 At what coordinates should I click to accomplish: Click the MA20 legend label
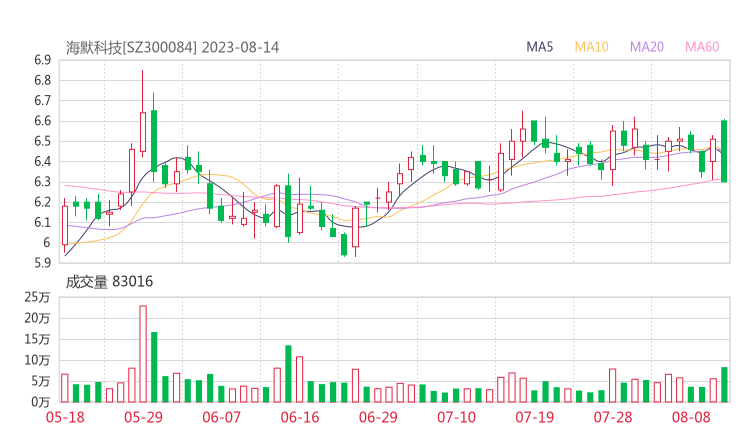647,47
